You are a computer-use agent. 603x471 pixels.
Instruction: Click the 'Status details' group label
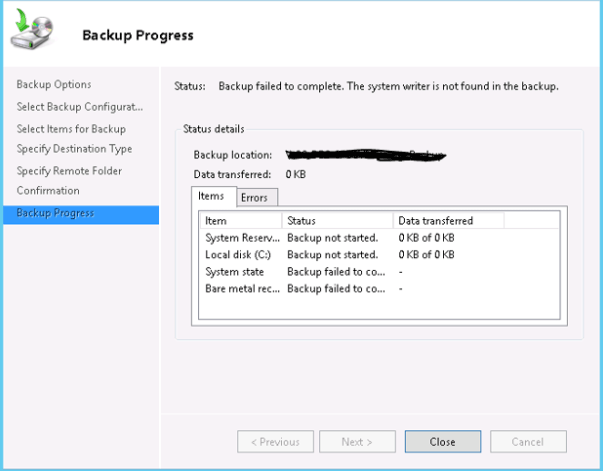(x=213, y=129)
